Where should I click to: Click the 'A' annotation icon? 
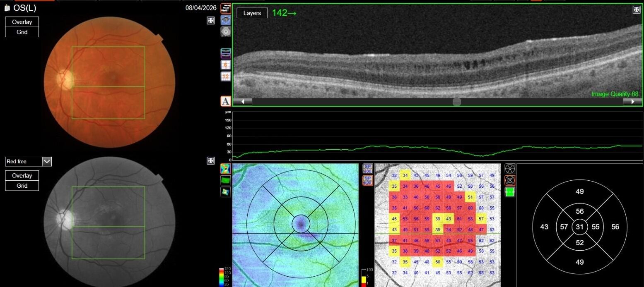coord(226,101)
